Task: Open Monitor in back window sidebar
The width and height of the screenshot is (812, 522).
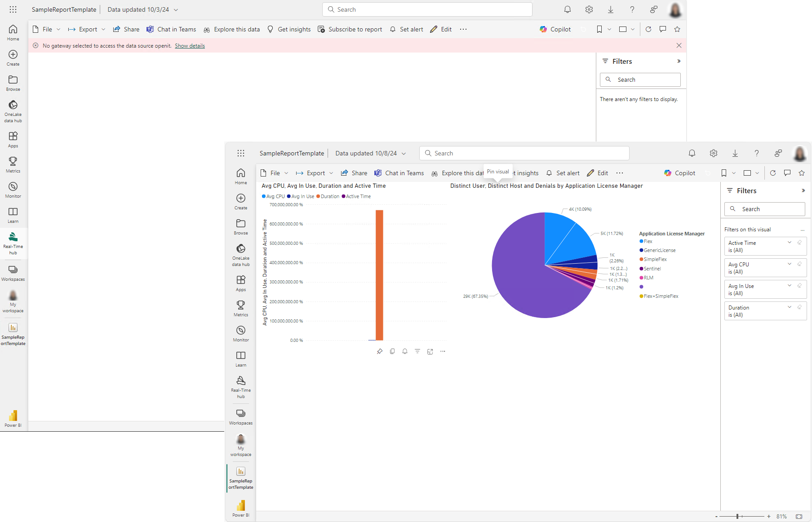Action: click(x=13, y=190)
